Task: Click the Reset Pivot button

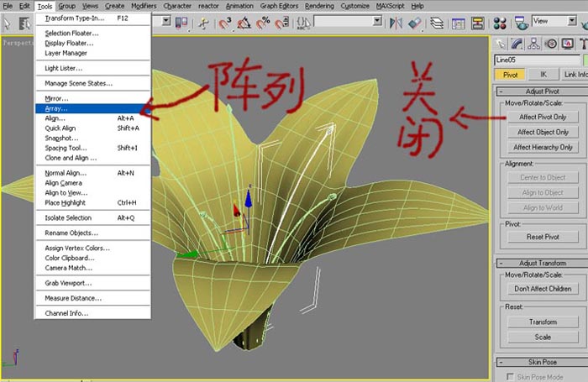Action: click(543, 237)
